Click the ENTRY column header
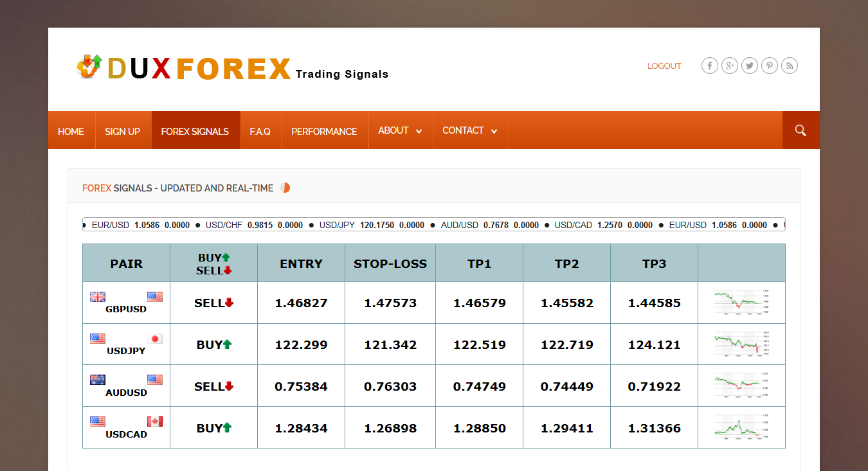868x471 pixels. coord(301,263)
